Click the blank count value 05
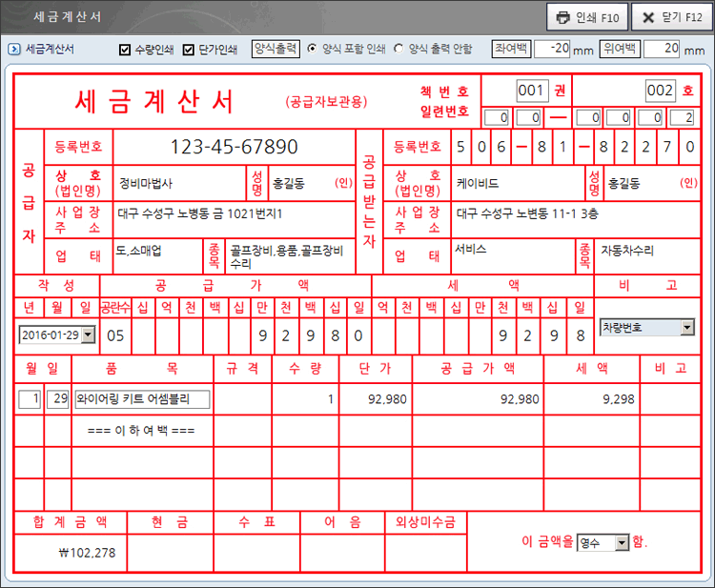Screen dimensions: 715x588 (x=115, y=336)
